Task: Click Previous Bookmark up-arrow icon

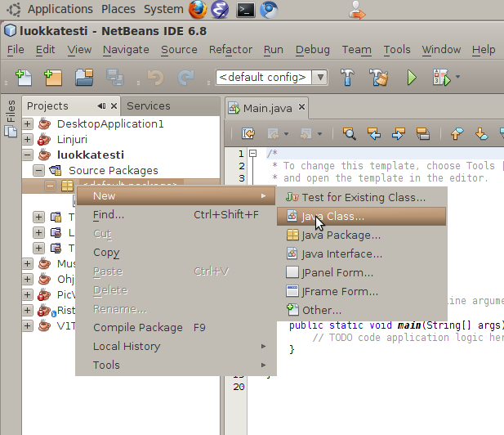Action: click(457, 133)
